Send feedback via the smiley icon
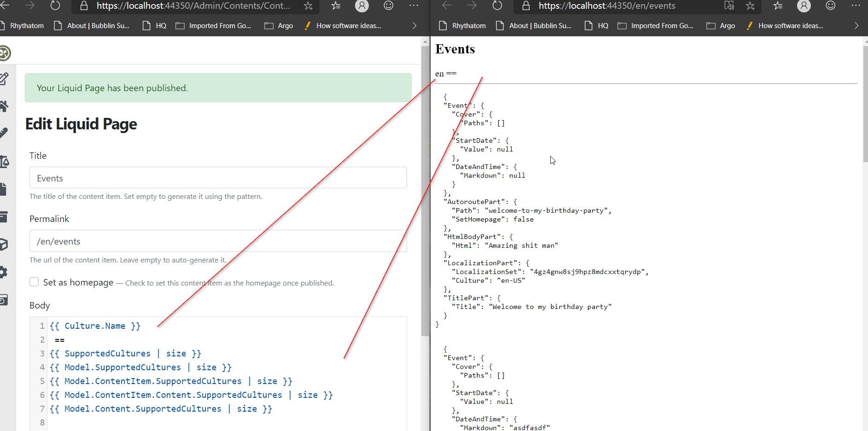Screen dimensions: 868x431 tap(388, 6)
